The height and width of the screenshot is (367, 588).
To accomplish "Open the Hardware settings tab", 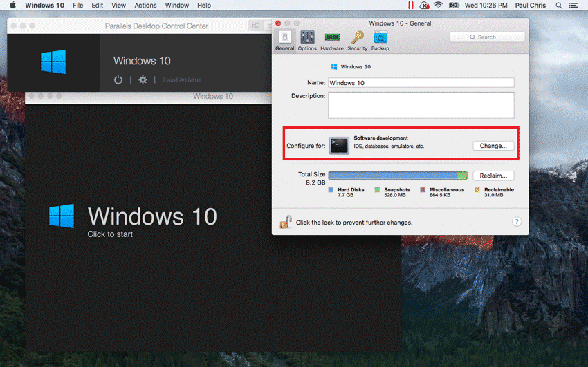I will point(332,41).
